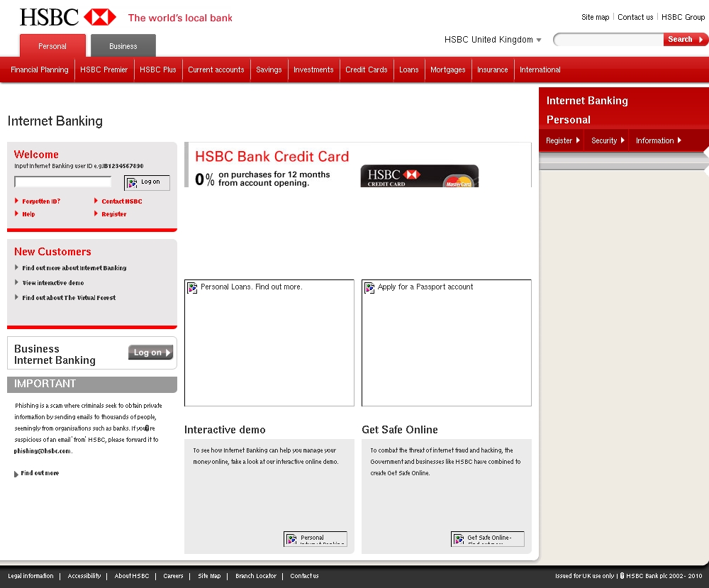The width and height of the screenshot is (709, 588).
Task: Click into the site search field
Action: [x=608, y=39]
